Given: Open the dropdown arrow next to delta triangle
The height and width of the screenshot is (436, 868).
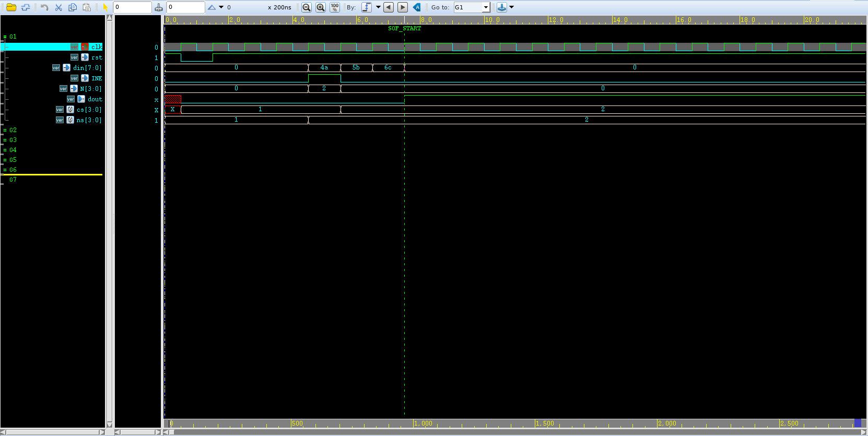Looking at the screenshot, I should pyautogui.click(x=221, y=7).
